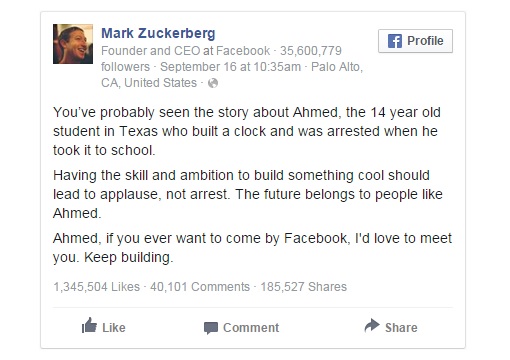Click the Comment text label
This screenshot has width=510, height=360.
[251, 328]
